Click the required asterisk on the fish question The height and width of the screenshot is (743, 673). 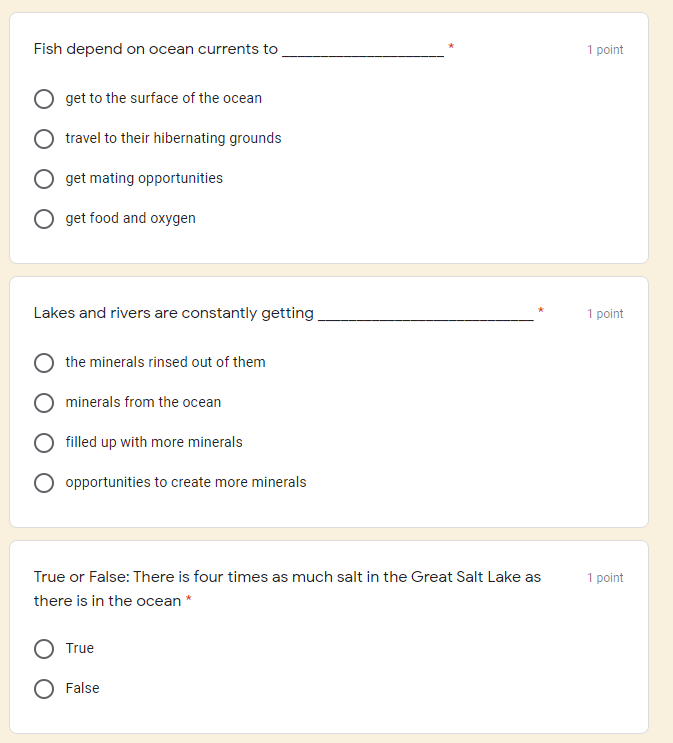click(451, 46)
